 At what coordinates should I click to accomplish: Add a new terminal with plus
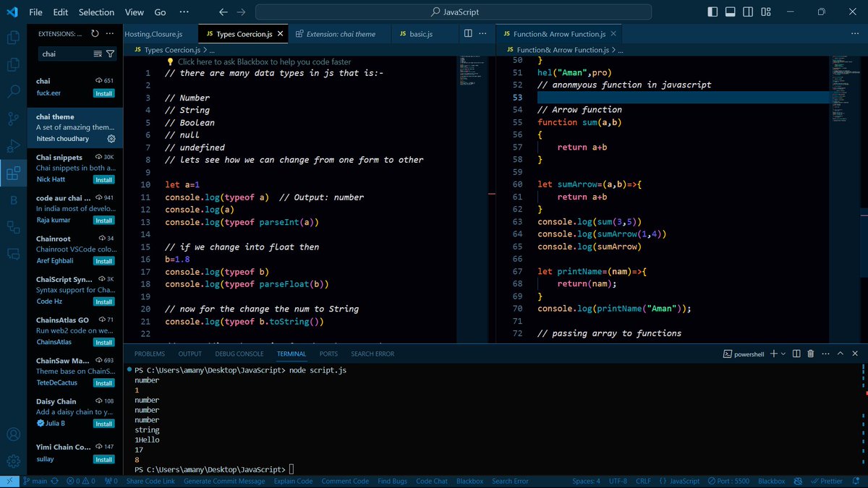tap(773, 354)
